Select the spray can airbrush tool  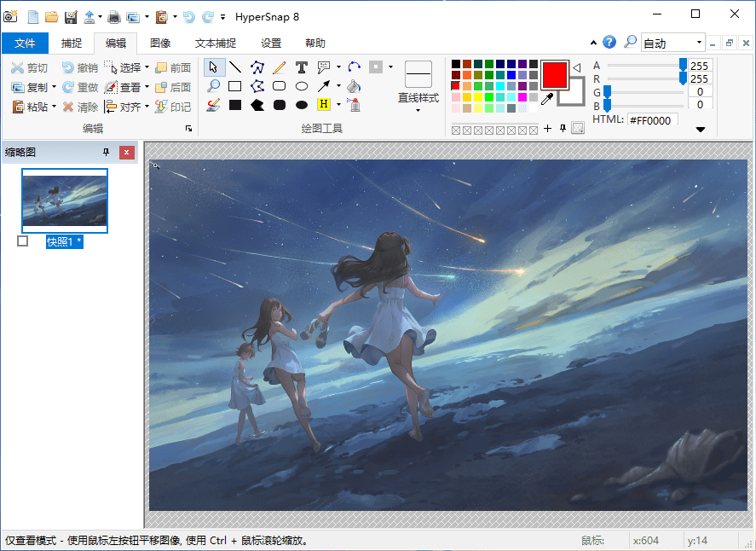355,105
